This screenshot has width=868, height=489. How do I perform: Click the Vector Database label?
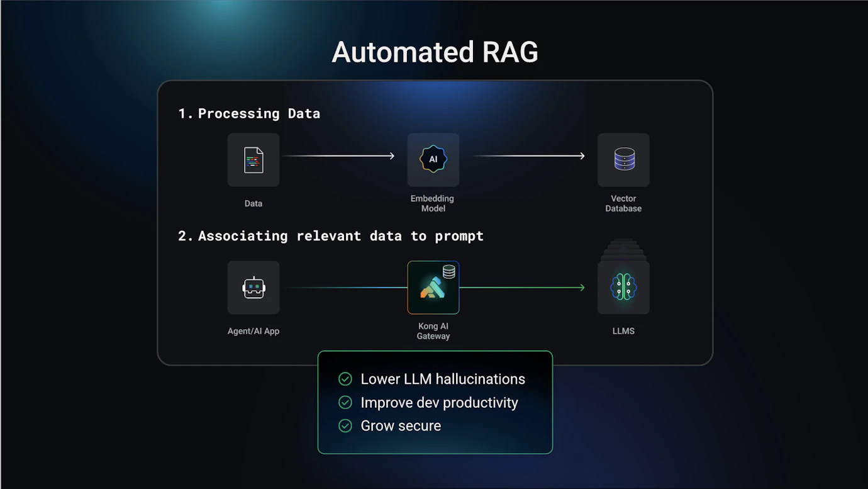pos(623,203)
